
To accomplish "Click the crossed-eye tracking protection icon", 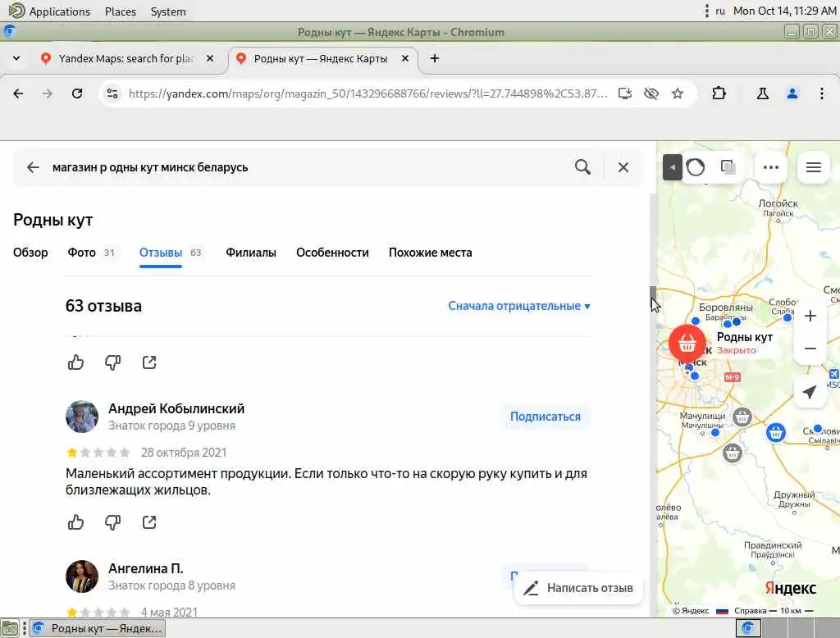I will coord(651,93).
